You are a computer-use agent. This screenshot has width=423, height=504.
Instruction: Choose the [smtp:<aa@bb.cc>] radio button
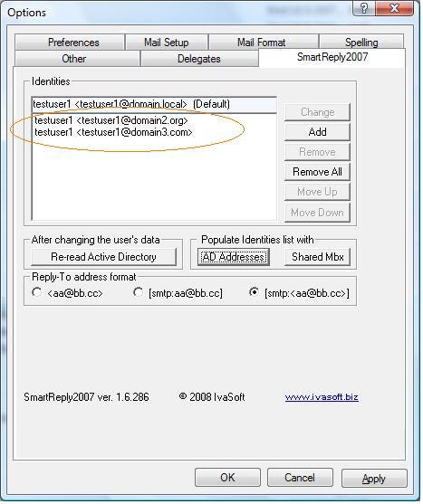(254, 293)
